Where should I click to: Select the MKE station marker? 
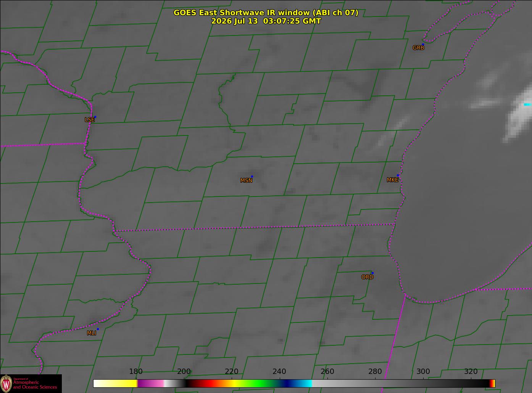(x=398, y=175)
